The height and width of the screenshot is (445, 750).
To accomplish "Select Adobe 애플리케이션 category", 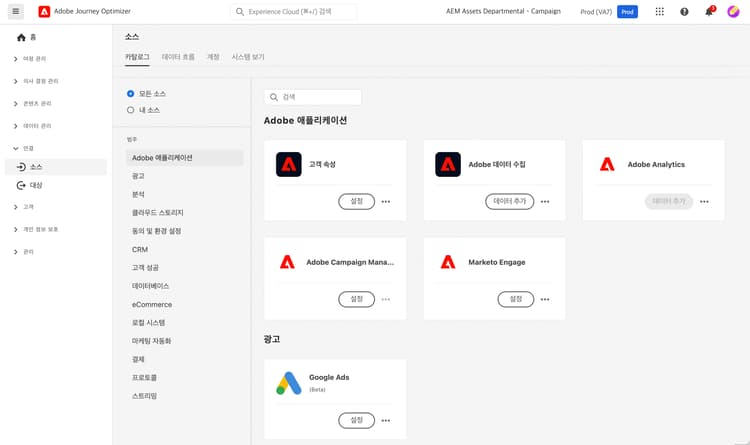I will click(185, 158).
